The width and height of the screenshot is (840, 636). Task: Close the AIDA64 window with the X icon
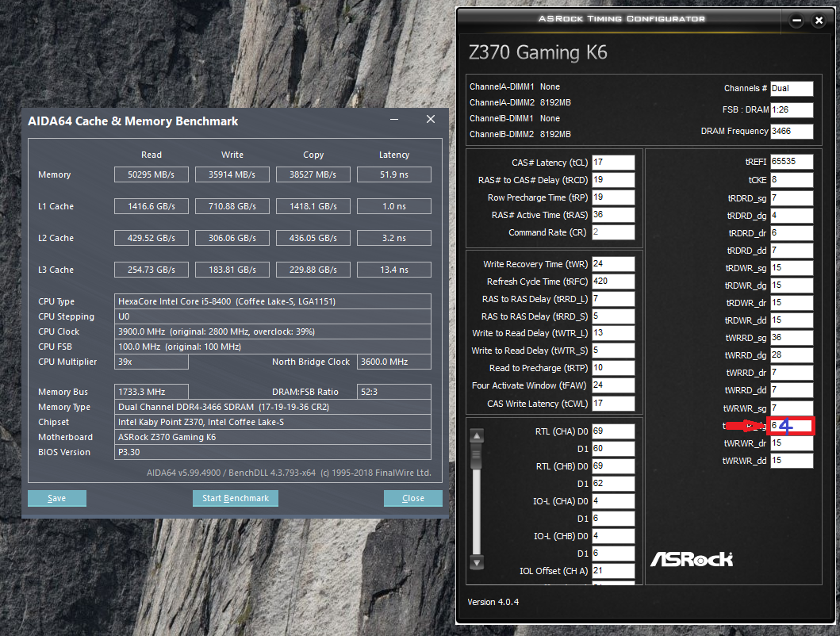(x=431, y=120)
